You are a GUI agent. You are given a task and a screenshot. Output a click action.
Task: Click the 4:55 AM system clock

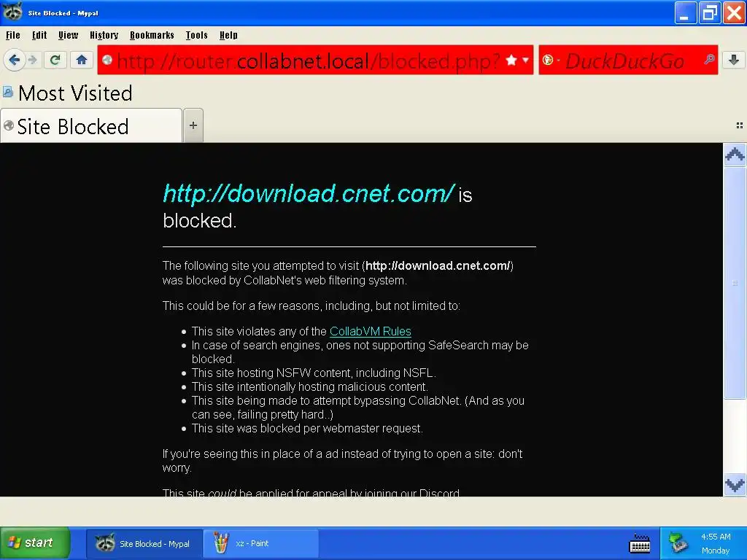716,537
